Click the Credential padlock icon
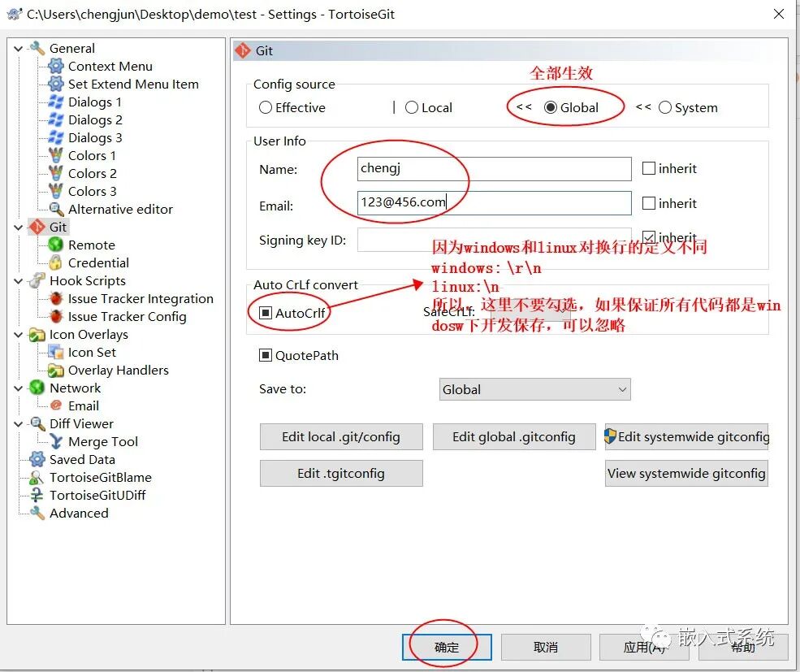 (x=55, y=262)
